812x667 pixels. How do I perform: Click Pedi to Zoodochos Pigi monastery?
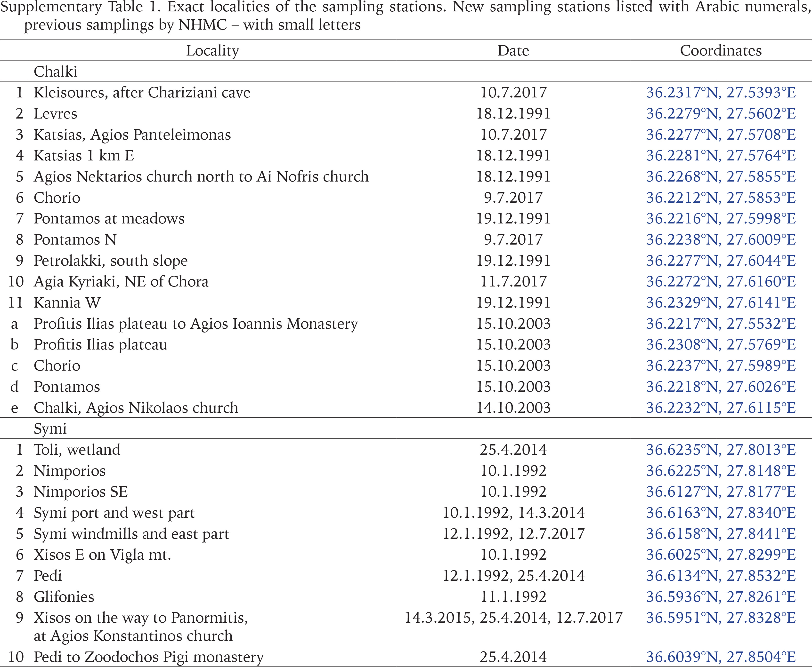pos(149,657)
